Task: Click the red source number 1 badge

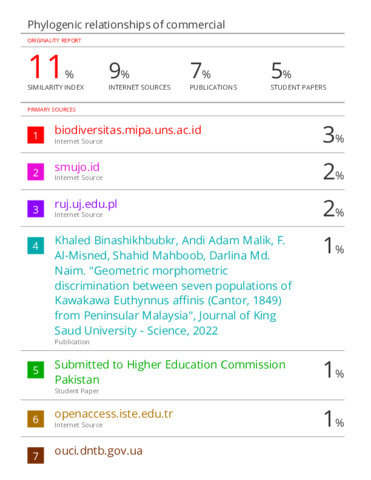Action: [x=36, y=135]
